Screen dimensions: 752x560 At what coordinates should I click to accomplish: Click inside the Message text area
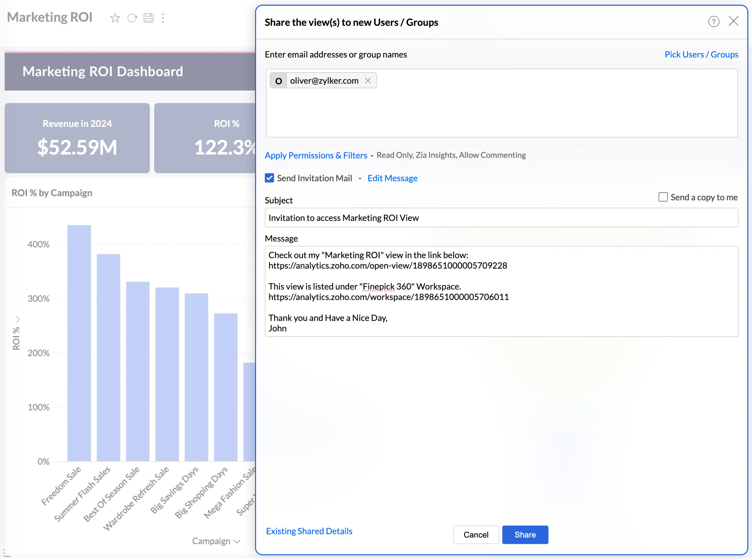coord(501,292)
